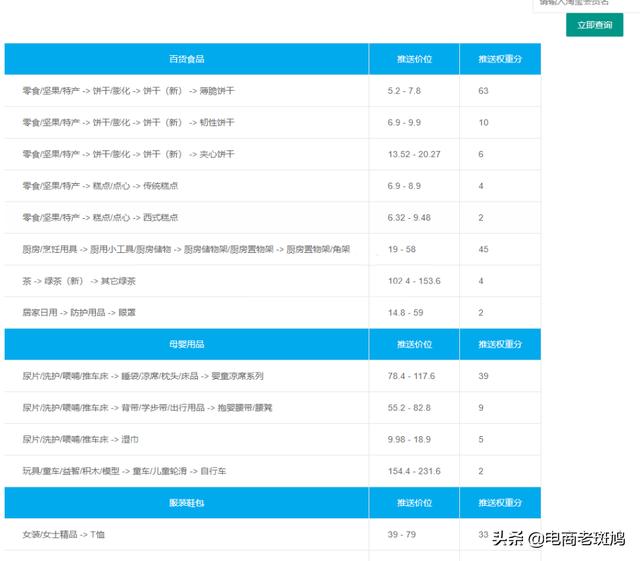
Task: Select price value 9.98 - 18.9
Action: [x=409, y=439]
